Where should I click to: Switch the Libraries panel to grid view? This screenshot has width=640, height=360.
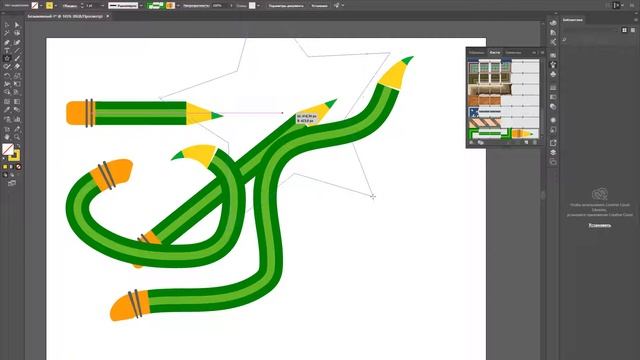click(624, 30)
